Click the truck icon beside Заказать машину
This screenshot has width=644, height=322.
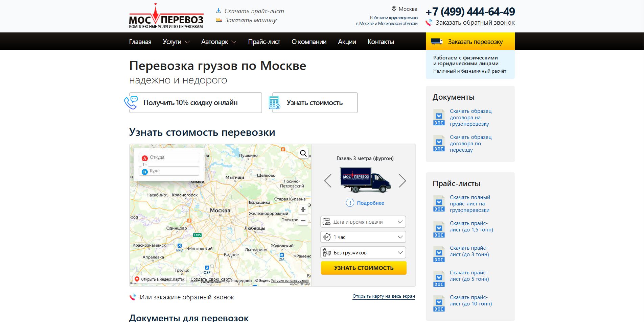219,20
